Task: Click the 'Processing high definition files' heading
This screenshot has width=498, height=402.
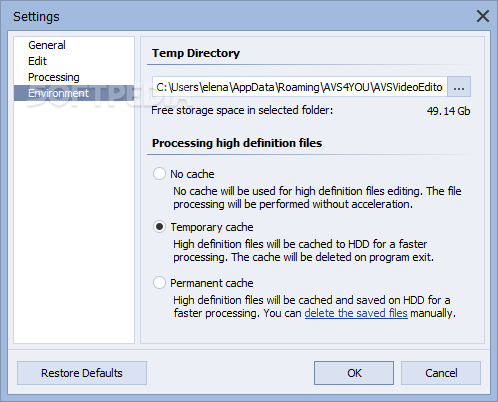Action: point(237,143)
